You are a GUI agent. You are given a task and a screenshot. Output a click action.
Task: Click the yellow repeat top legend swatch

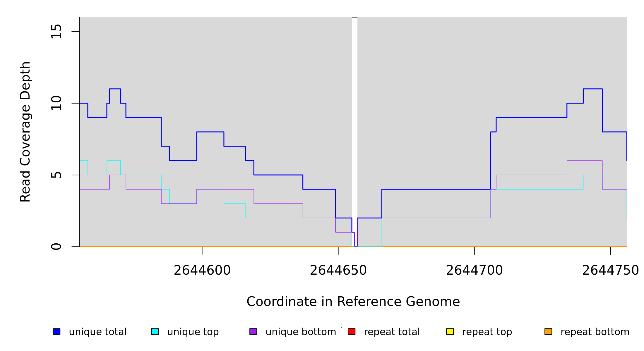coord(450,331)
